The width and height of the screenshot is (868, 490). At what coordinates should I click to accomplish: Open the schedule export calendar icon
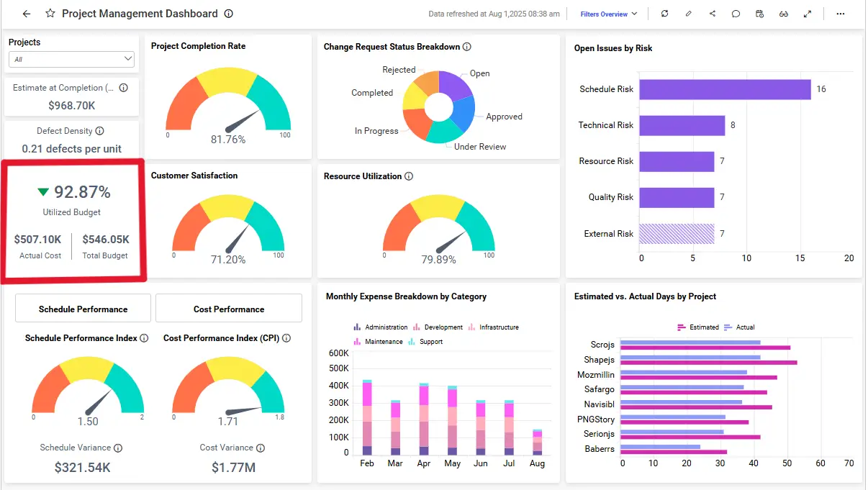[759, 14]
